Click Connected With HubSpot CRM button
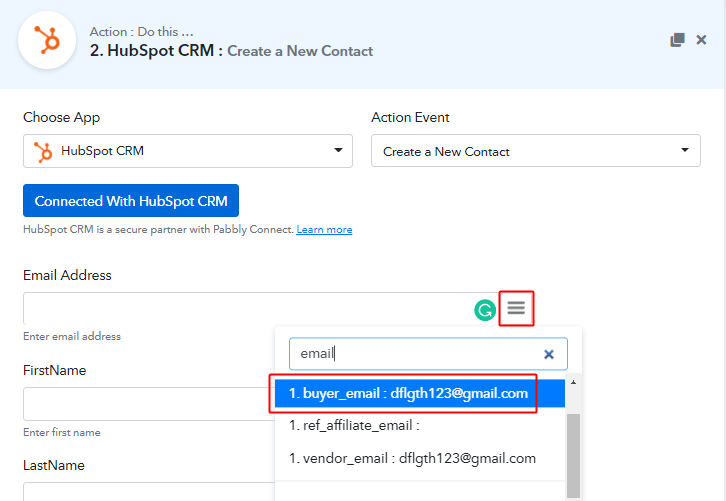The height and width of the screenshot is (501, 726). 131,200
